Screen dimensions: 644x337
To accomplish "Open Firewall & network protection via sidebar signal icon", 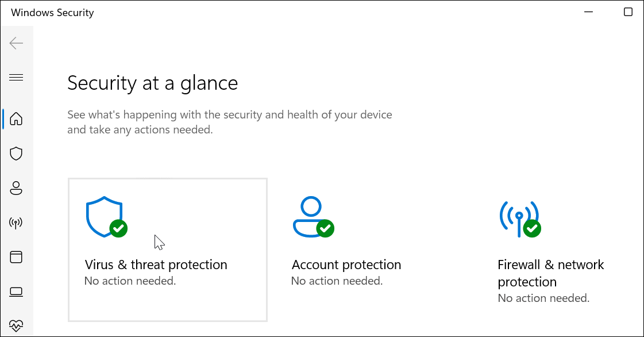I will coord(17,223).
